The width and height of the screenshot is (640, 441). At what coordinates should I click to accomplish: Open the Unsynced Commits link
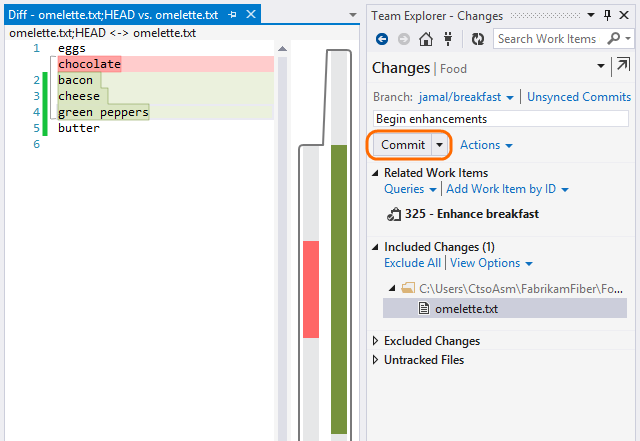click(x=579, y=97)
